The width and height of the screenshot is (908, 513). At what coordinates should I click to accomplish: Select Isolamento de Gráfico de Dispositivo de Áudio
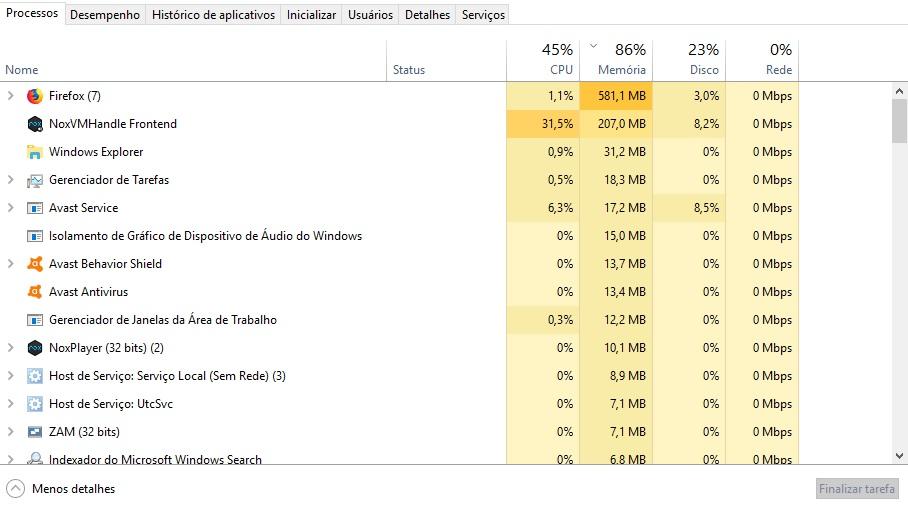point(206,236)
